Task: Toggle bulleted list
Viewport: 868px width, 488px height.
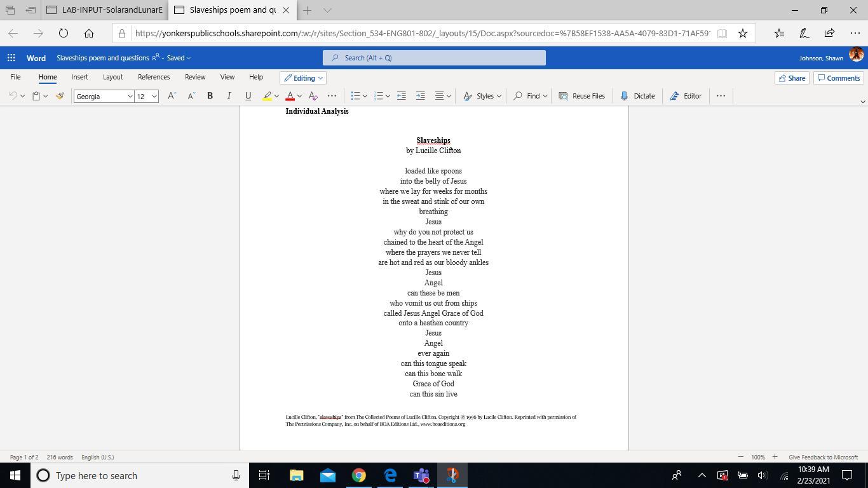Action: [x=356, y=96]
